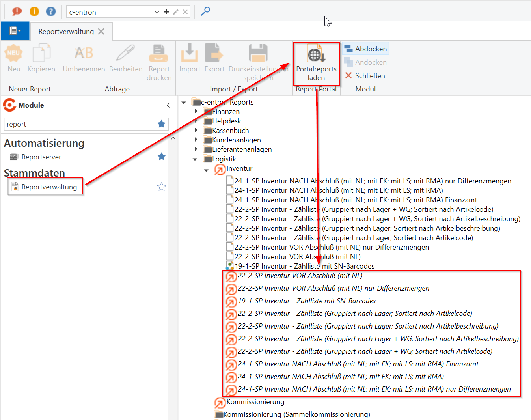Toggle the star in the module search field

tap(161, 124)
